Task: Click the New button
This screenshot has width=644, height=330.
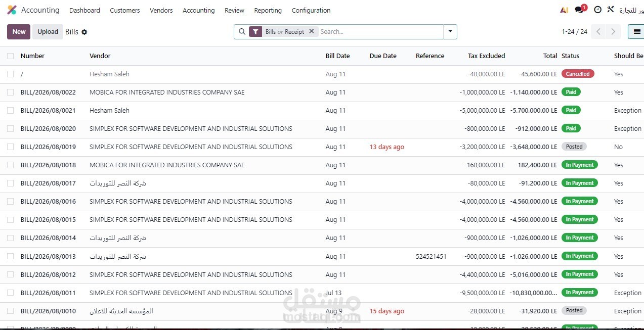Action: pos(19,32)
